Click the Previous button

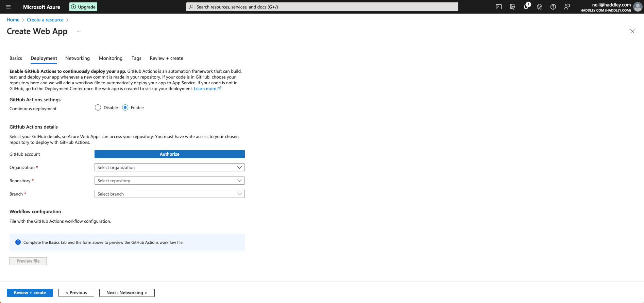(76, 293)
